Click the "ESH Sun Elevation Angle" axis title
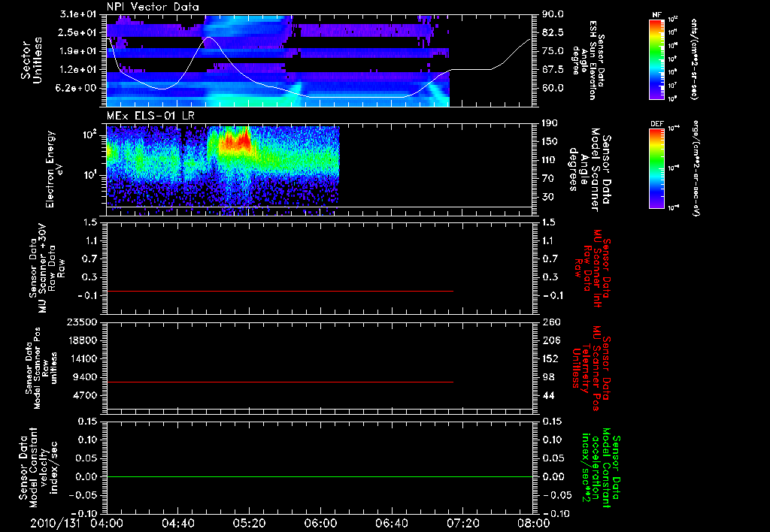This screenshot has width=770, height=532. click(587, 60)
